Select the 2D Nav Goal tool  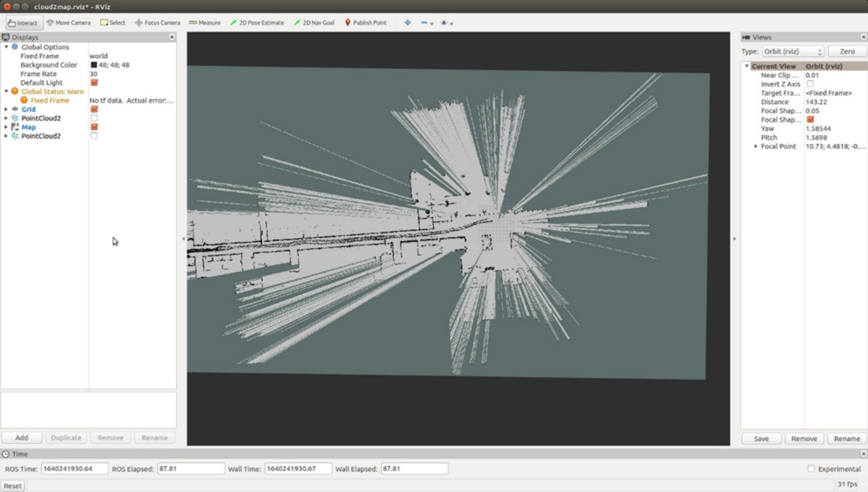pyautogui.click(x=314, y=23)
